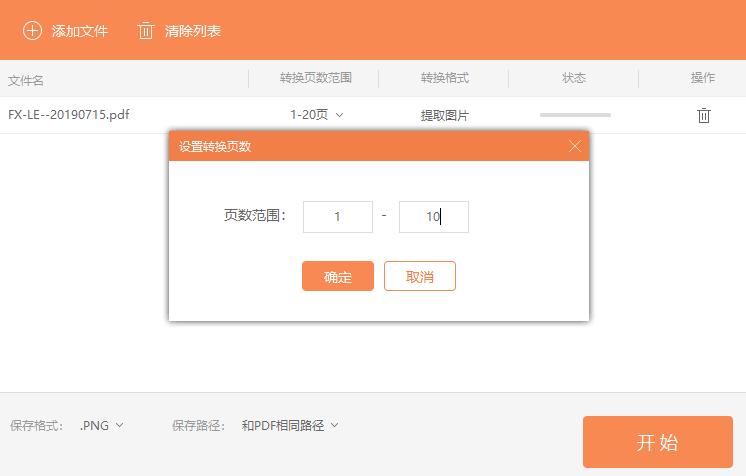746x476 pixels.
Task: Click the 转换格式 column header
Action: pos(444,78)
